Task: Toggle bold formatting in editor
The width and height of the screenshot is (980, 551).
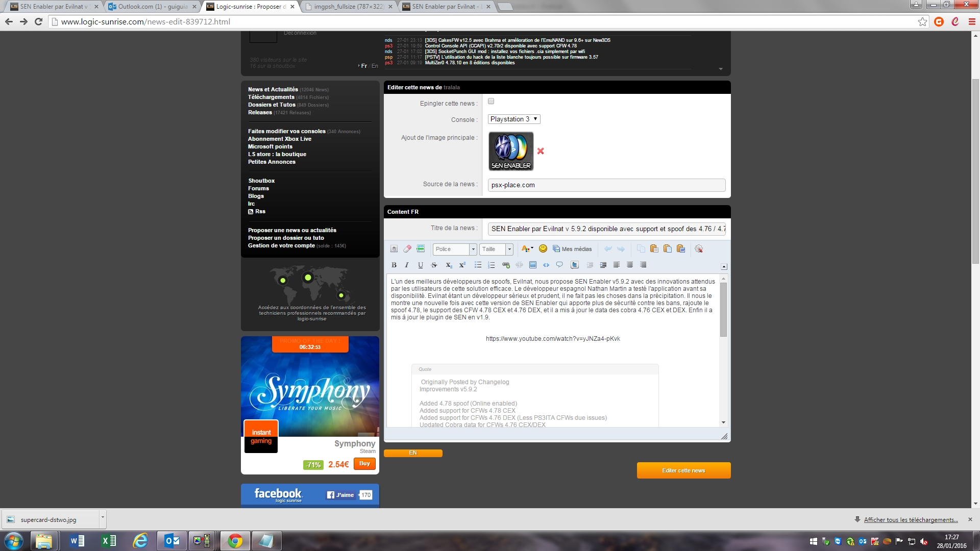Action: click(x=394, y=265)
